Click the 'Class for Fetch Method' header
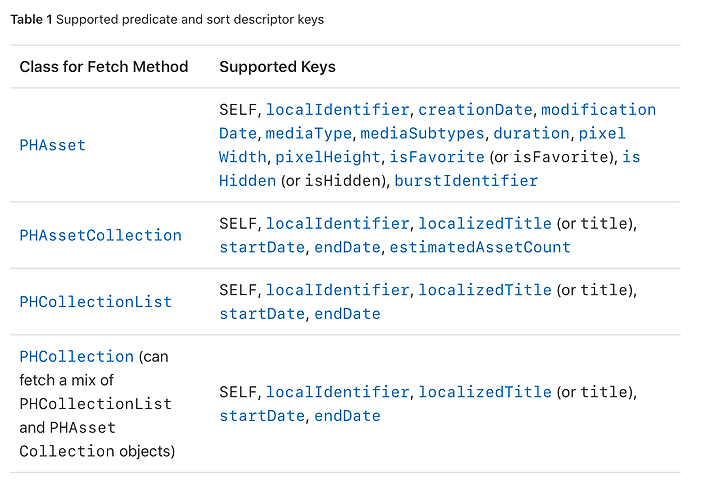The width and height of the screenshot is (720, 502). (x=104, y=67)
